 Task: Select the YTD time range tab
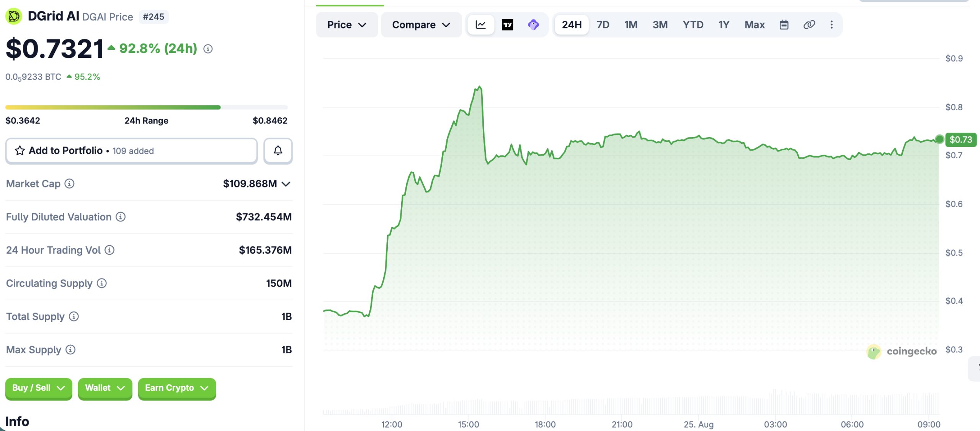(x=693, y=25)
